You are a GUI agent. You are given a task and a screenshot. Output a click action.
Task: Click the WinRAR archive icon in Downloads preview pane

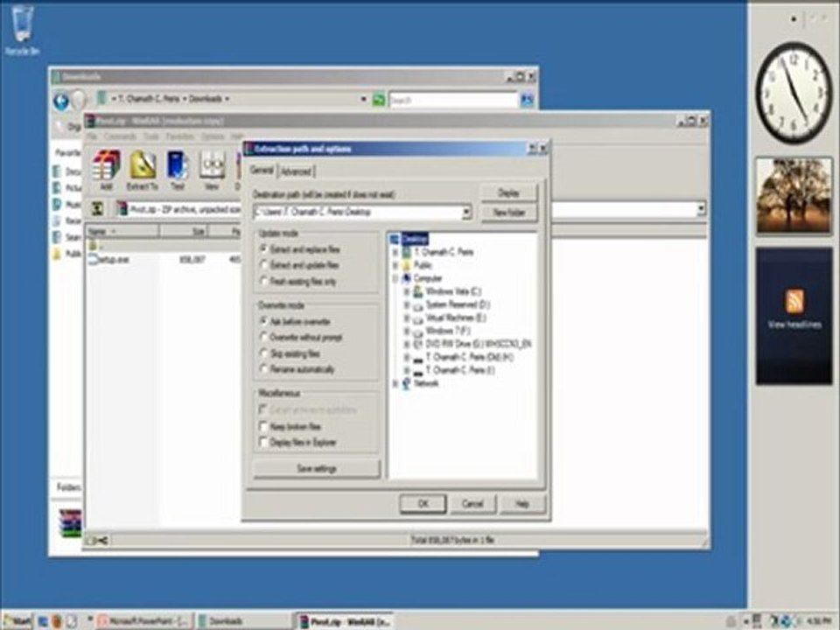click(x=71, y=523)
